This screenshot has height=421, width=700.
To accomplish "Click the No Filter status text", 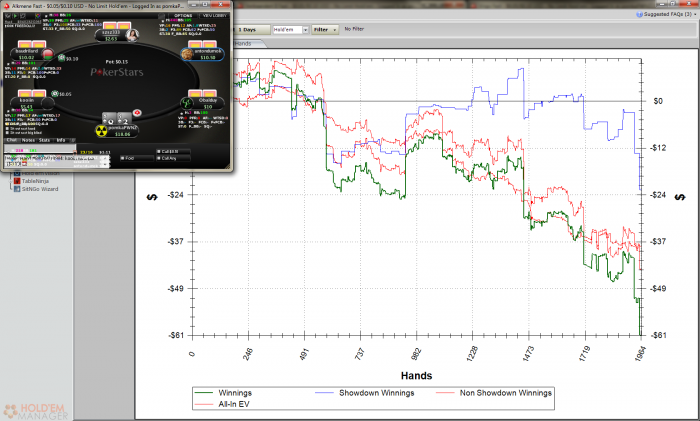I will (354, 29).
